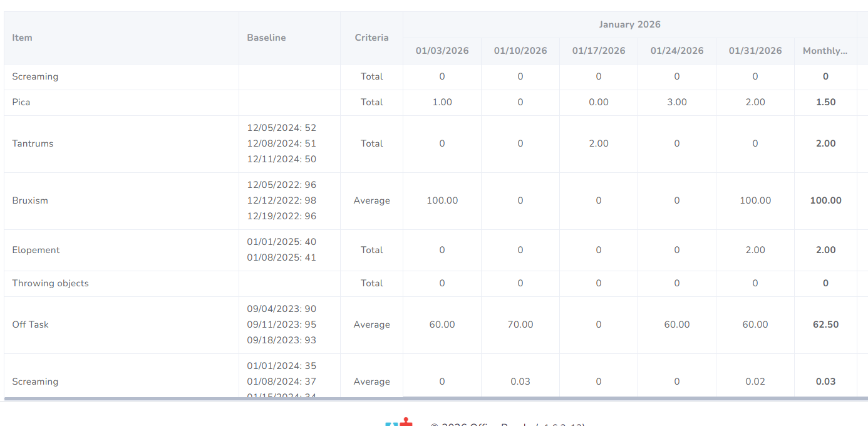
Task: Click the Item column header
Action: tap(22, 38)
